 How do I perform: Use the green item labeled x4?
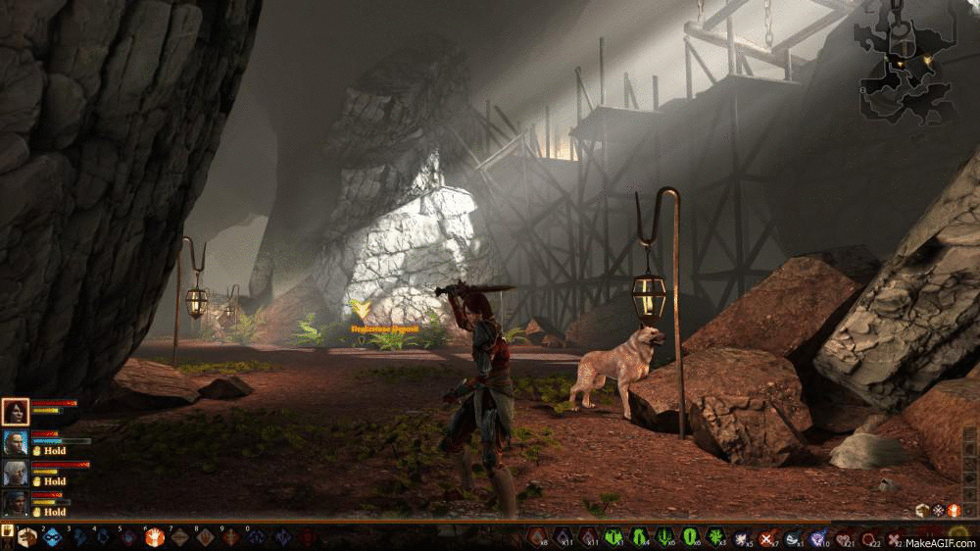[x=639, y=537]
